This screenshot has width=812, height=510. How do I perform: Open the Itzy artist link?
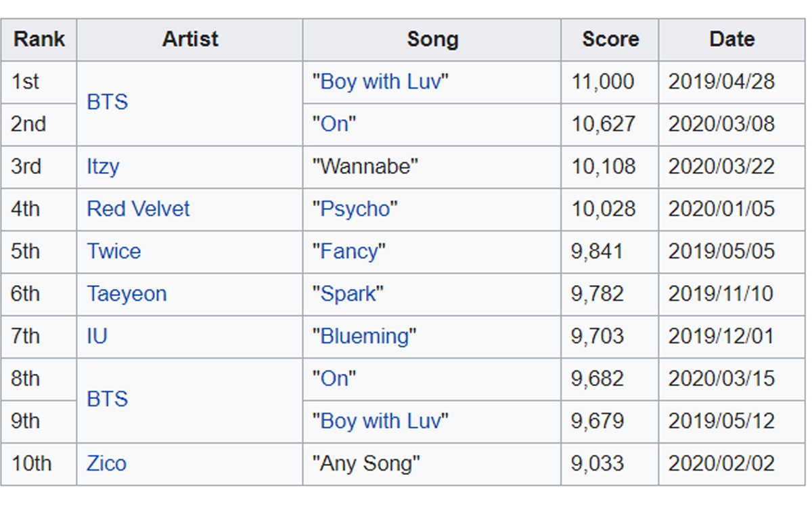click(103, 167)
